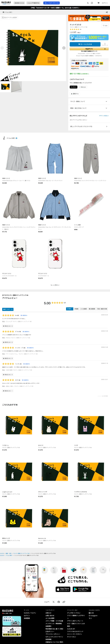Click the bookmark icon beside the cart button
Viewport: 110px width, 644px height.
[x=105, y=44]
